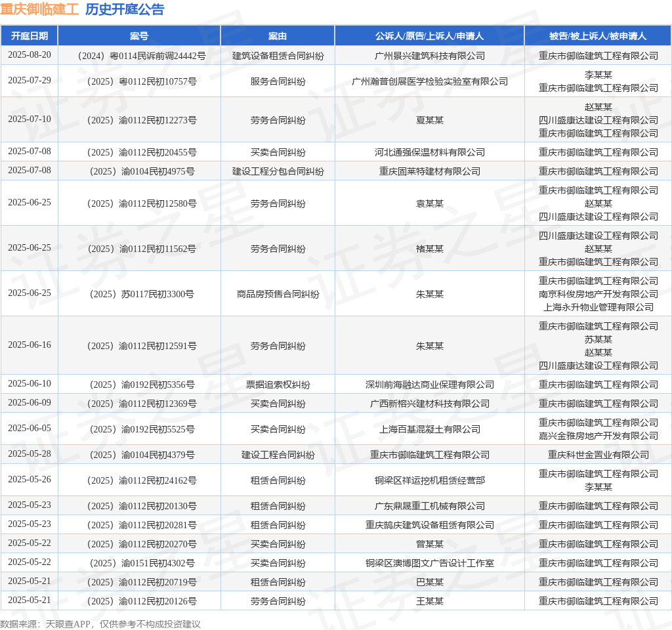Click case number (2025)渝0112民初12580号
Image resolution: width=672 pixels, height=630 pixels.
point(139,203)
